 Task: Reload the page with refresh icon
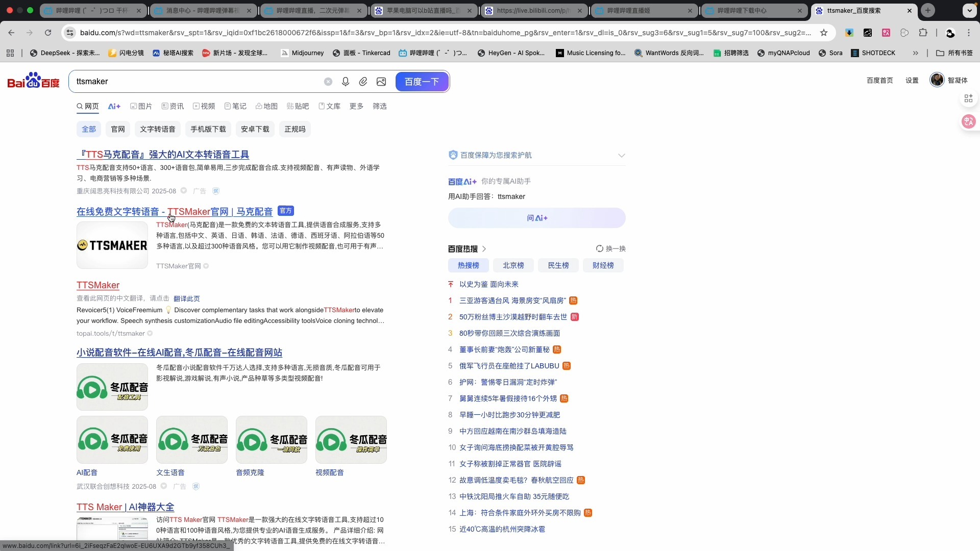tap(48, 33)
